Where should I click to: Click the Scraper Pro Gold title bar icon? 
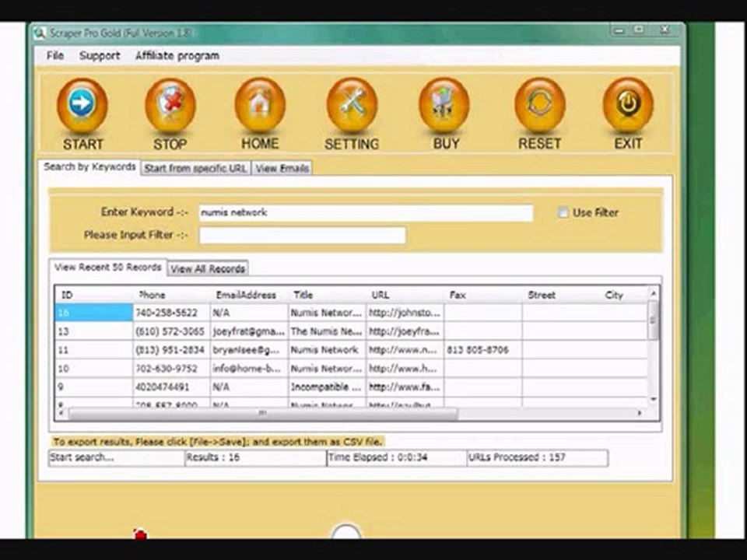point(39,33)
